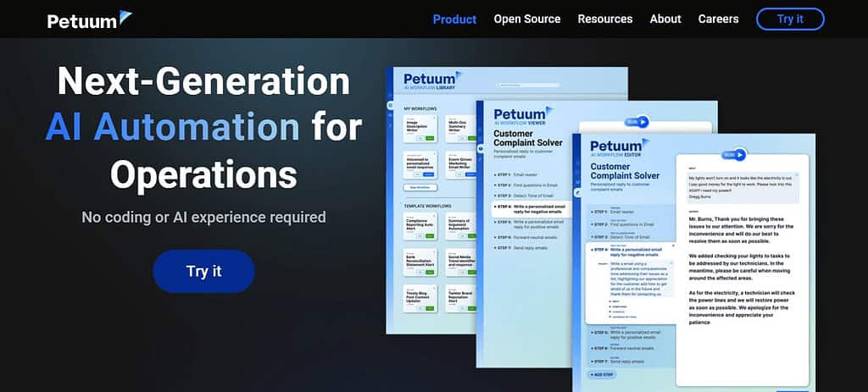Click the search field in the Workflow Library window
Screen dimensions: 868x392
coord(527,86)
